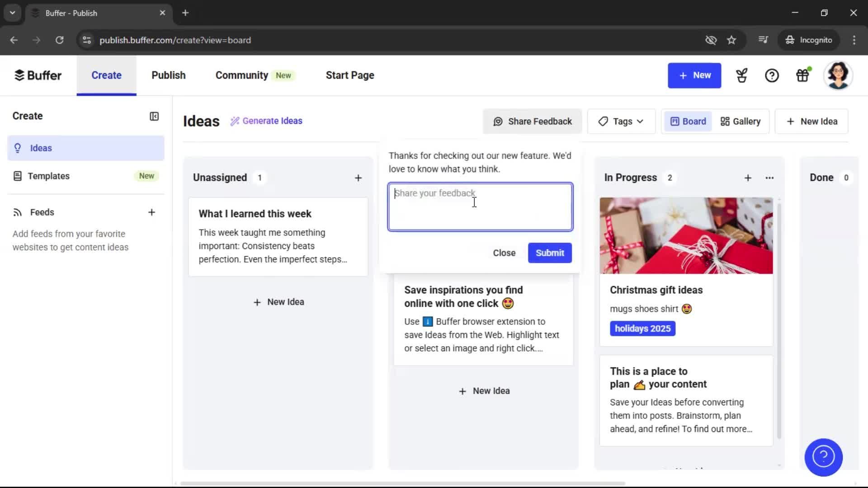Viewport: 868px width, 488px height.
Task: Open the browser tab search chevron
Action: (x=12, y=13)
